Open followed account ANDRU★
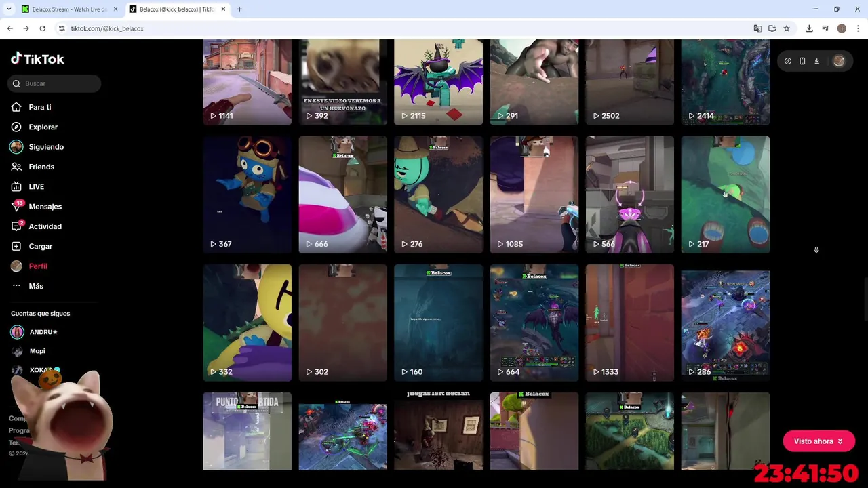Screen dimensions: 868x488 click(35, 332)
